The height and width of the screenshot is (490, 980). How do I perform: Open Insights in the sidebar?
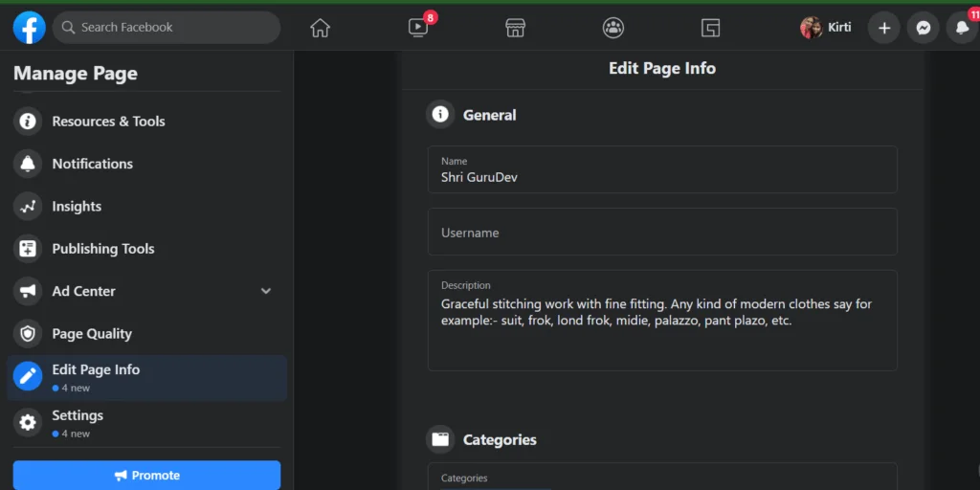point(77,206)
